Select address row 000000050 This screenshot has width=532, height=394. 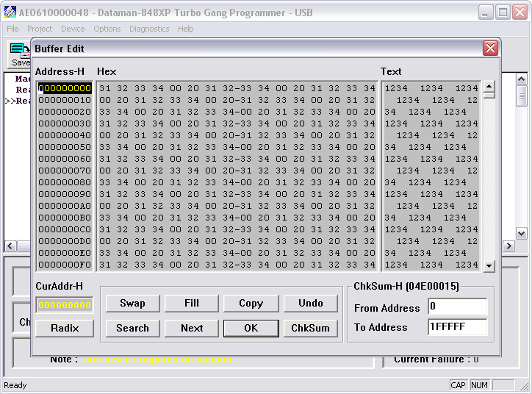pyautogui.click(x=65, y=147)
